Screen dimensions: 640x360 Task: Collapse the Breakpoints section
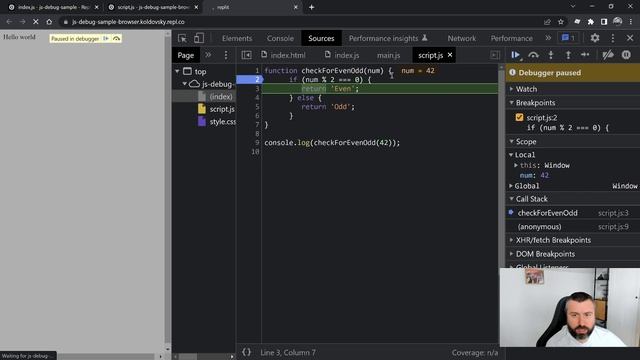[535, 102]
